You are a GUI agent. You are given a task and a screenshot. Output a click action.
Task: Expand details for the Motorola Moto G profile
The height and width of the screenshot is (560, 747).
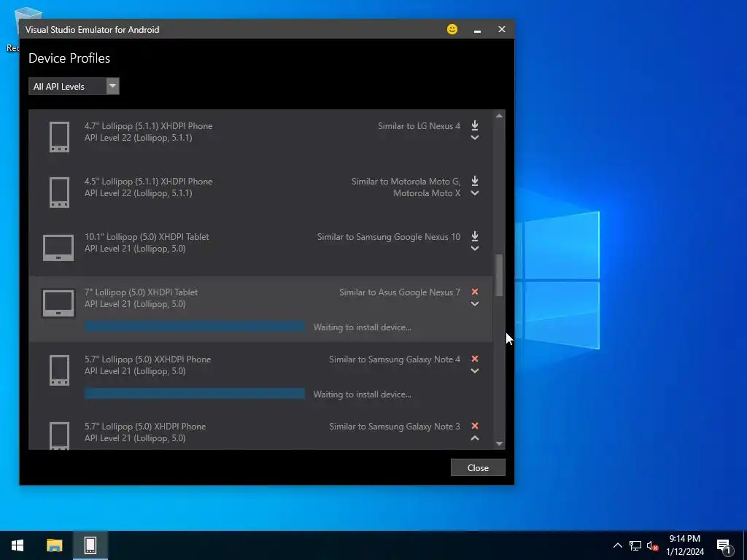click(474, 193)
